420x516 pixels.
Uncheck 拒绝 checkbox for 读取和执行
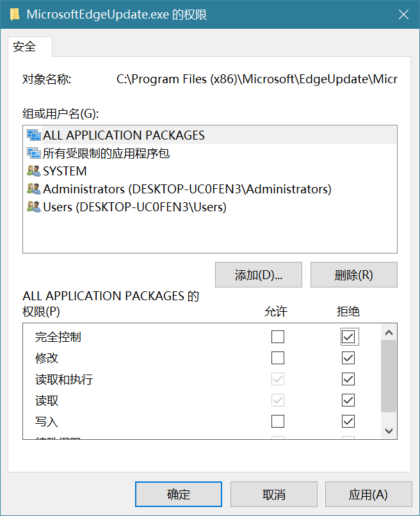pyautogui.click(x=348, y=379)
